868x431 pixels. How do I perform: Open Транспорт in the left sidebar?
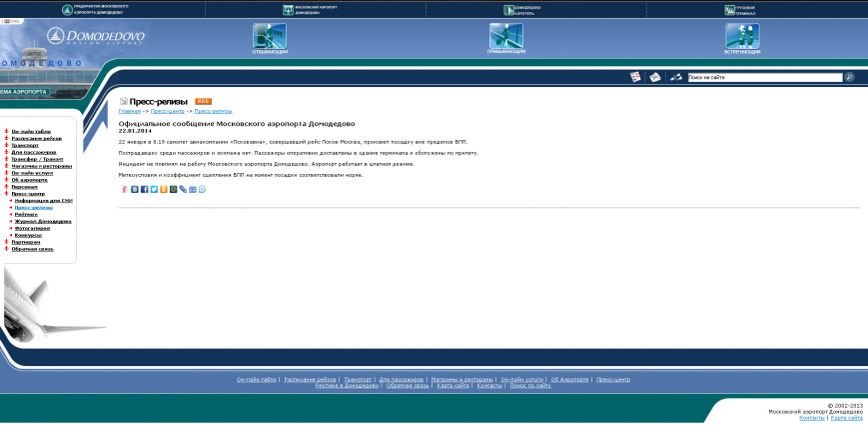(x=25, y=145)
